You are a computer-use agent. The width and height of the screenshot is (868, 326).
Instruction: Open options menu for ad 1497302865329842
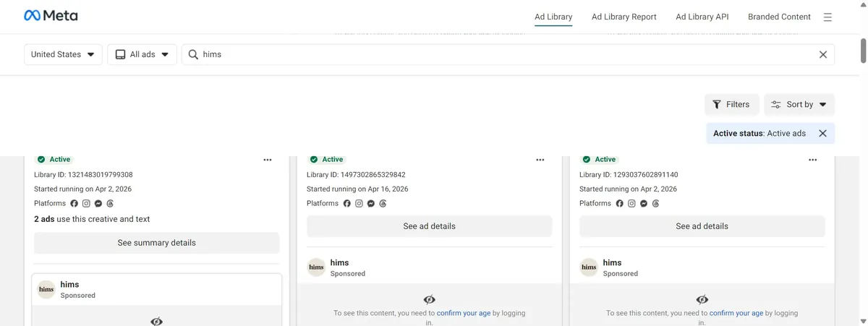pyautogui.click(x=540, y=160)
